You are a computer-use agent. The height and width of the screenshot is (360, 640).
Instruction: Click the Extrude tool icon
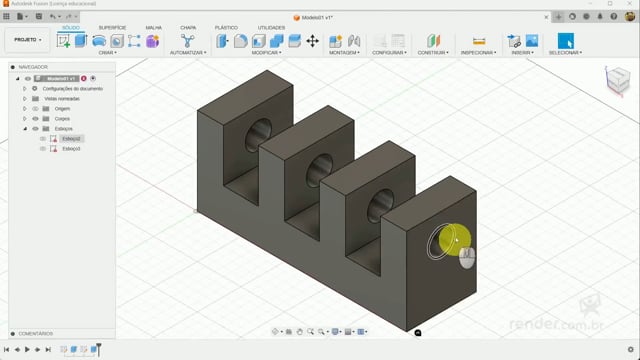pyautogui.click(x=81, y=41)
